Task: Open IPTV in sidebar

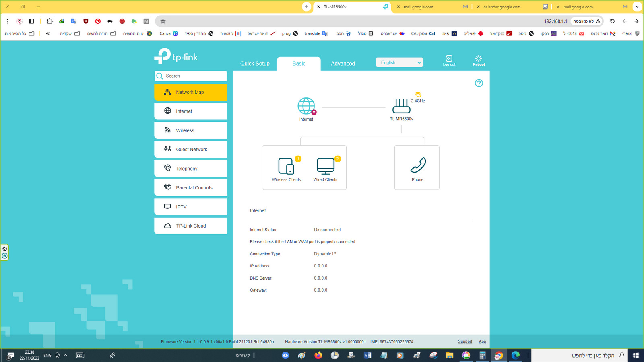Action: [x=191, y=207]
